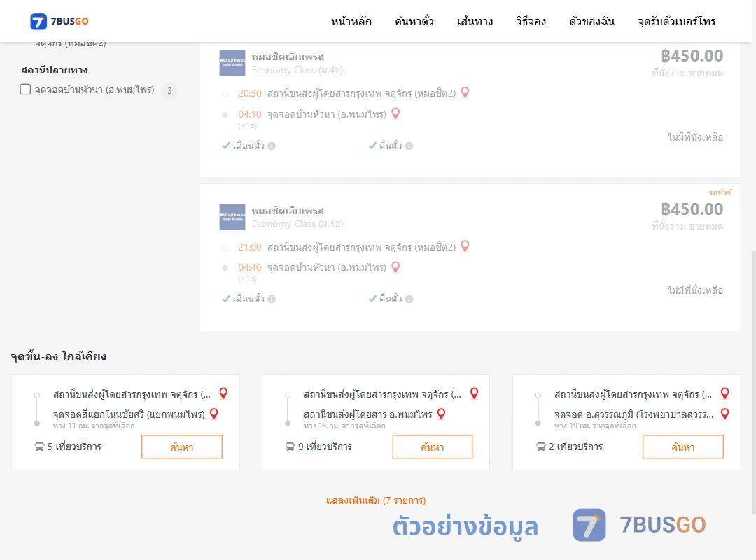This screenshot has width=756, height=560.
Task: Open ตั๋วของฉัน menu item
Action: [591, 21]
